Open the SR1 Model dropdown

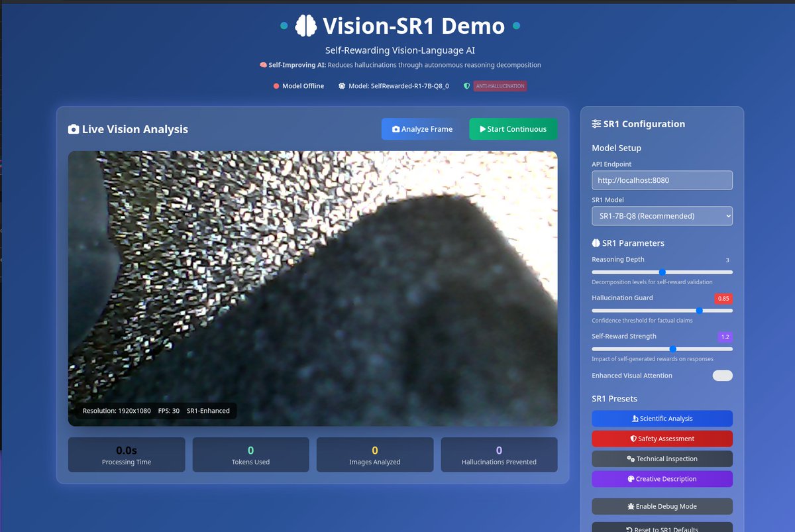point(662,216)
